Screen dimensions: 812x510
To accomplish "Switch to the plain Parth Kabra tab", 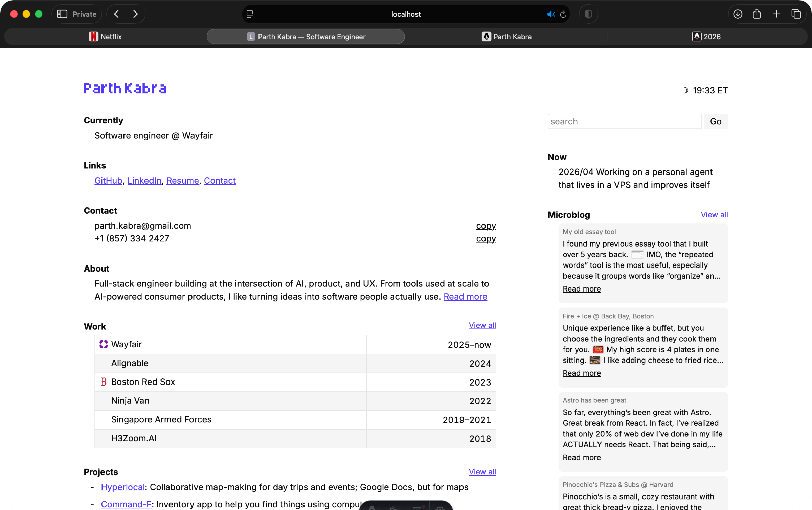I will tap(506, 37).
